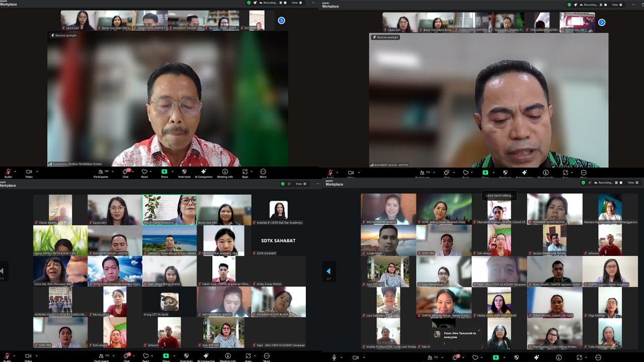Viewport: 644px width, 362px height.
Task: Toggle Video camera in Suwarsono's spotlight window
Action: (29, 172)
